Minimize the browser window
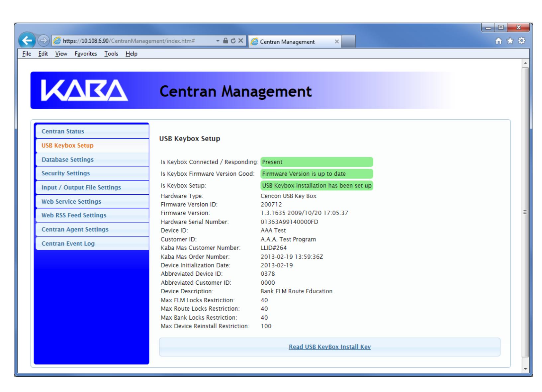The image size is (542, 392). click(x=488, y=27)
